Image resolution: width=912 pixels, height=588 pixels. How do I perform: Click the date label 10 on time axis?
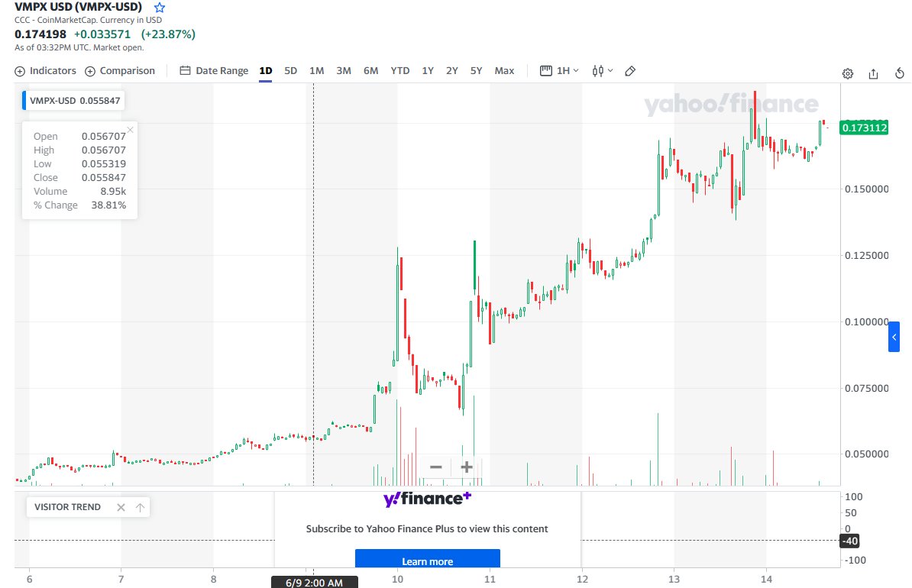pos(398,580)
